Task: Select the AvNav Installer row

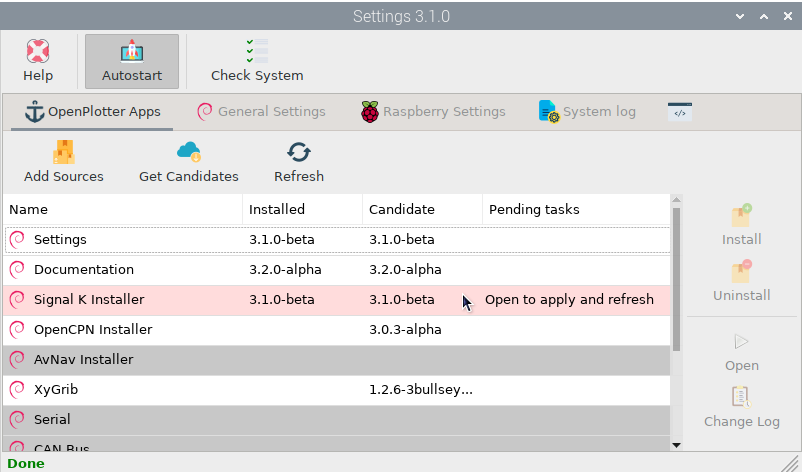Action: pos(337,360)
